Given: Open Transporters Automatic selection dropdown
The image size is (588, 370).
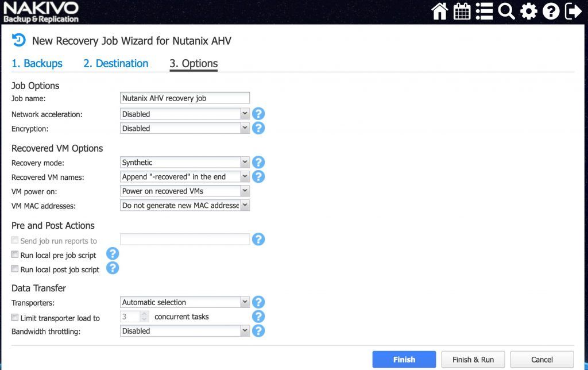Looking at the screenshot, I should [x=185, y=302].
